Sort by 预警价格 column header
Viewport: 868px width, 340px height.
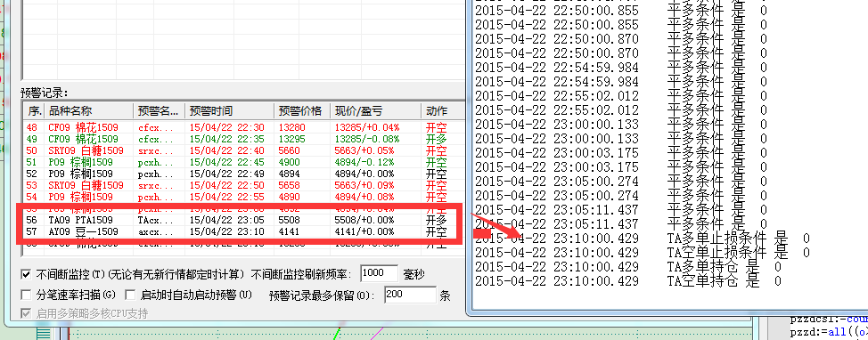[303, 110]
